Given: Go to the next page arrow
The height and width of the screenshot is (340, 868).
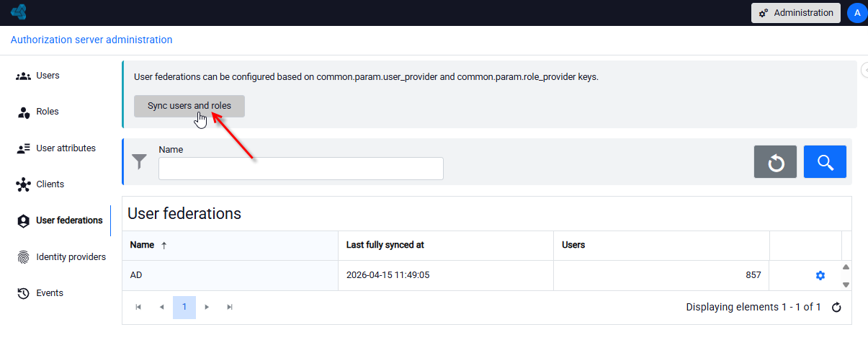Looking at the screenshot, I should [207, 307].
